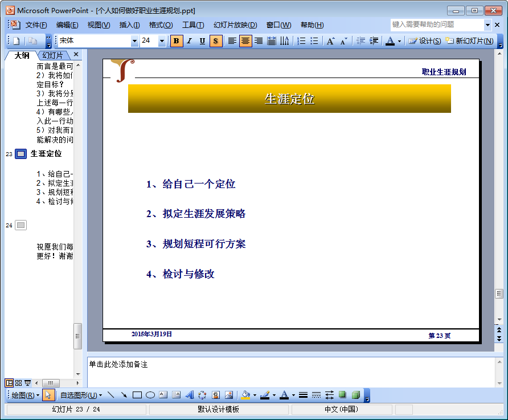Open the 视图(V) menu

pos(99,25)
